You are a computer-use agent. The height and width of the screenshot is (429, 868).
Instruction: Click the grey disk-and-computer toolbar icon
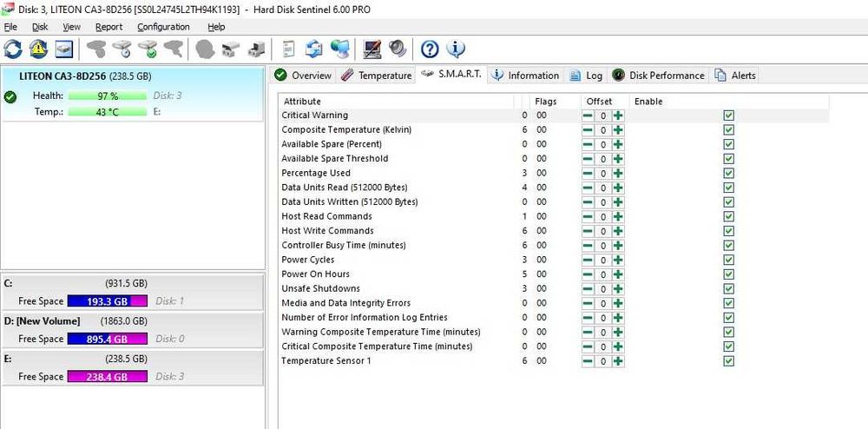click(256, 49)
